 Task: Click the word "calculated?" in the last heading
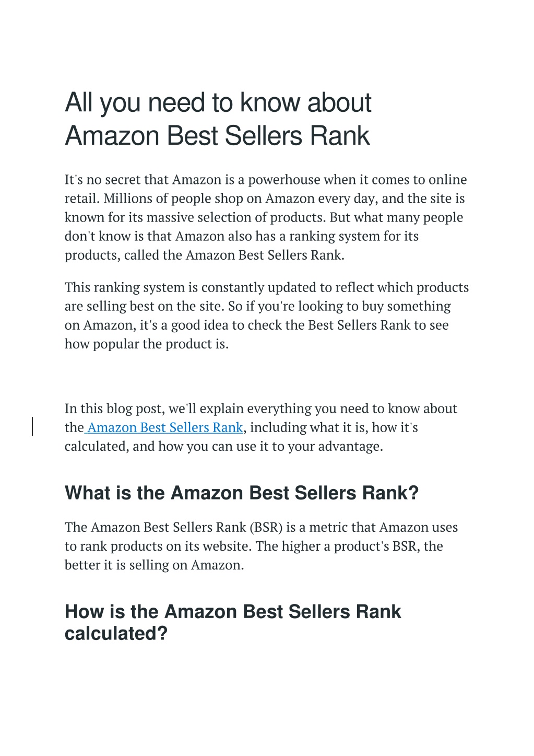(116, 633)
